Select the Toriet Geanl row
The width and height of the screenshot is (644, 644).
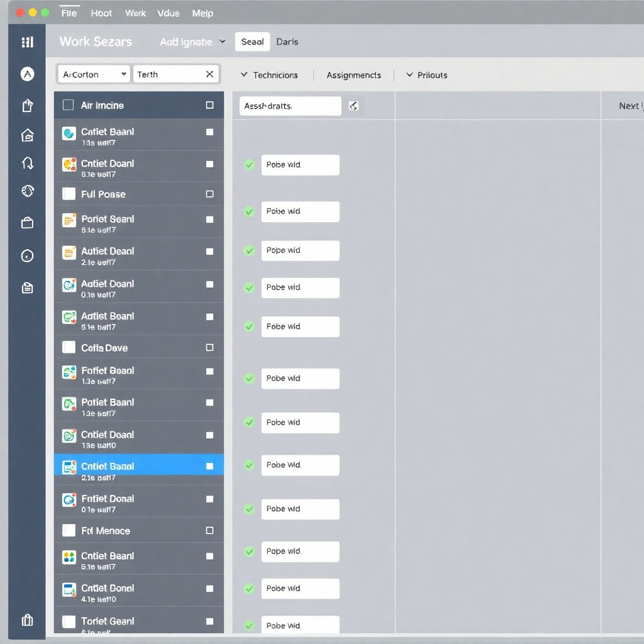pos(139,621)
